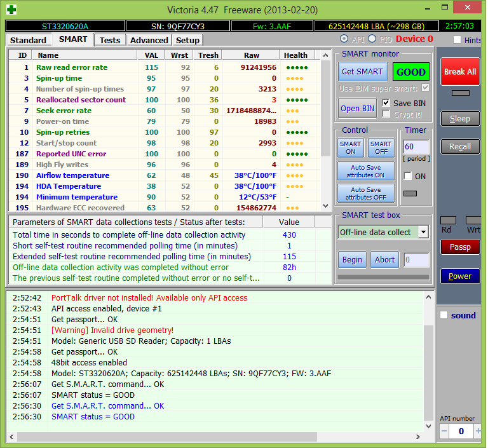488x448 pixels.
Task: Select the PIO access radio button
Action: [372, 39]
